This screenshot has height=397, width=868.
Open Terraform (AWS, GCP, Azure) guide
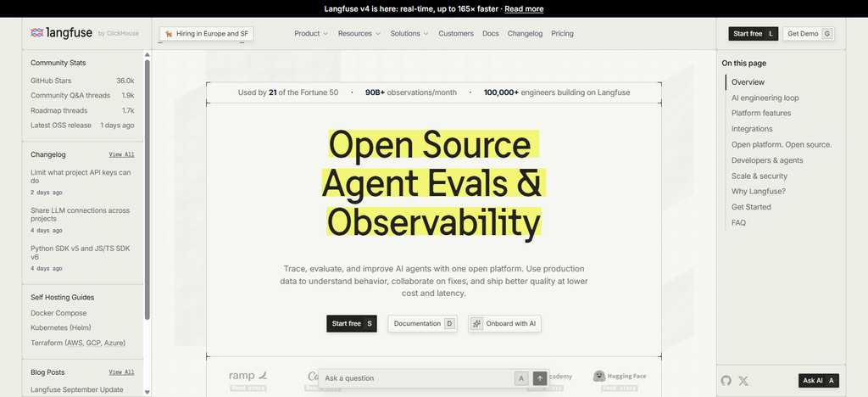[78, 343]
